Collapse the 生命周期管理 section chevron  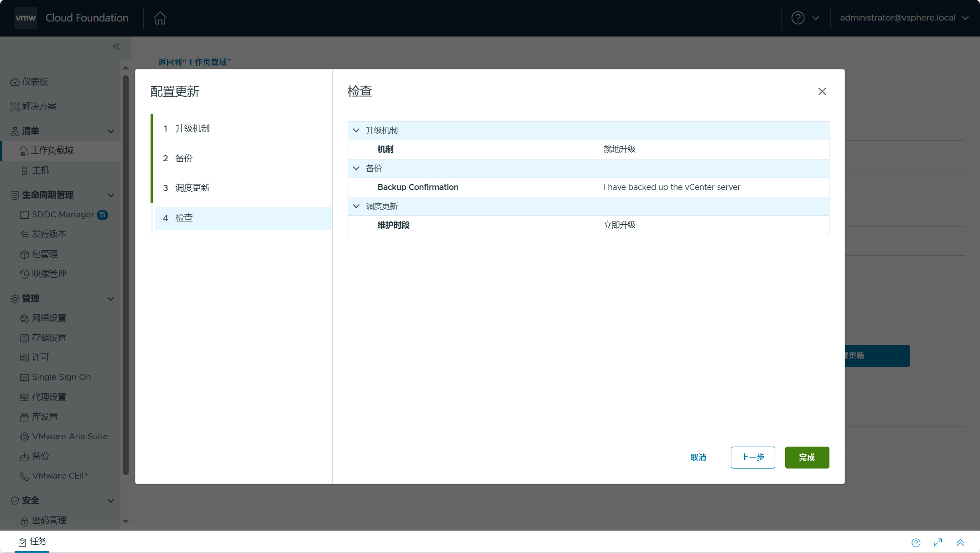[111, 195]
